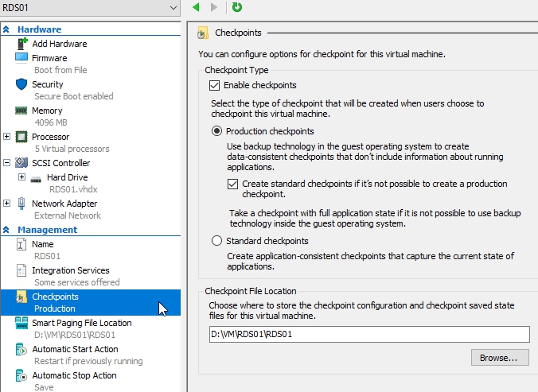Select the Production checkpoints radio button
Viewport: 538px width, 392px height.
coord(216,131)
